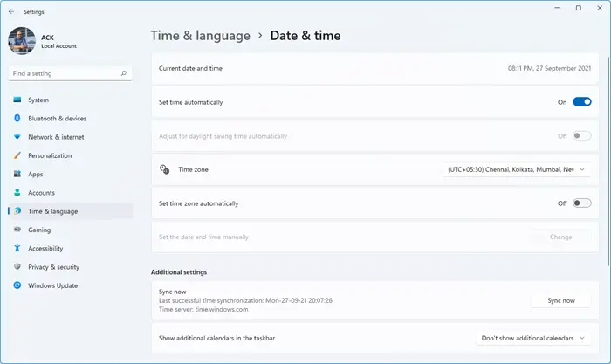Click the Windows Update label

coord(53,285)
